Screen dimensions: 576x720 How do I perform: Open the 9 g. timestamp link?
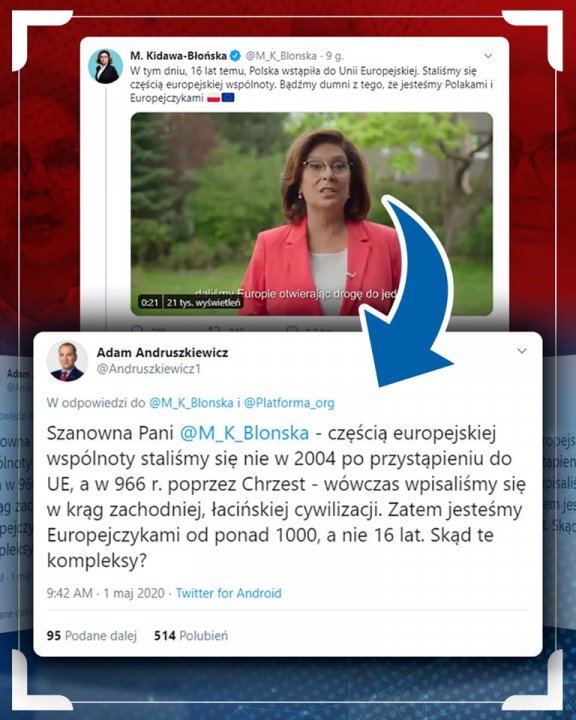pyautogui.click(x=334, y=56)
